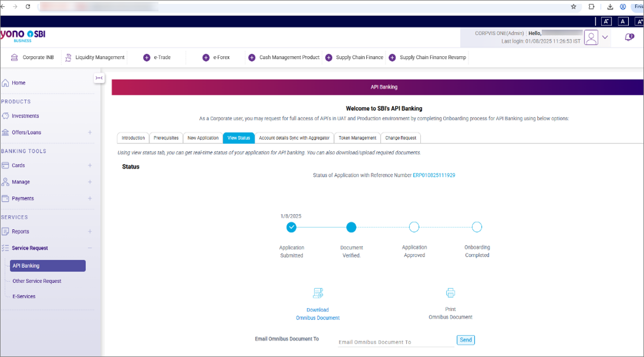Open Offers/Loans sidebar item
The width and height of the screenshot is (644, 357).
pos(21,133)
